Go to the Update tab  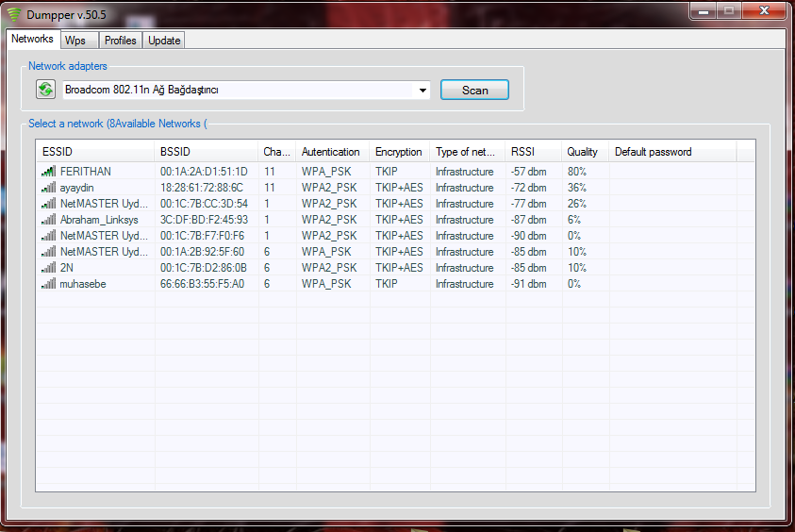[x=164, y=41]
